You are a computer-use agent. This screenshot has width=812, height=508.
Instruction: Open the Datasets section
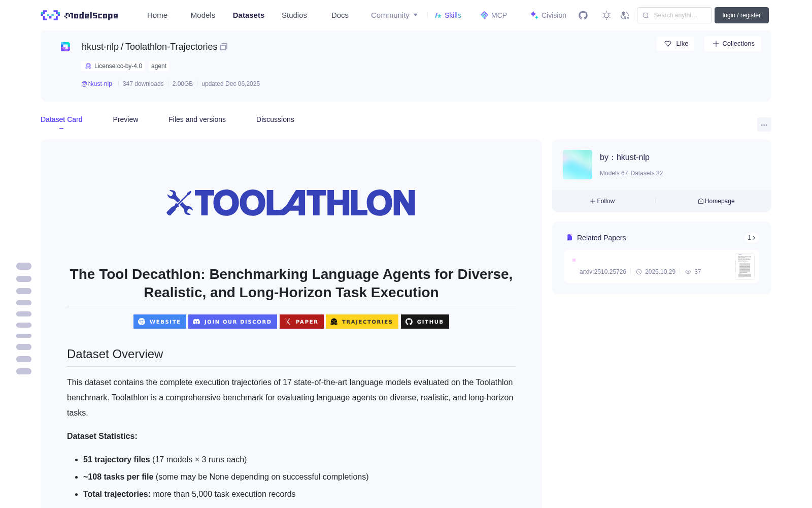(249, 15)
